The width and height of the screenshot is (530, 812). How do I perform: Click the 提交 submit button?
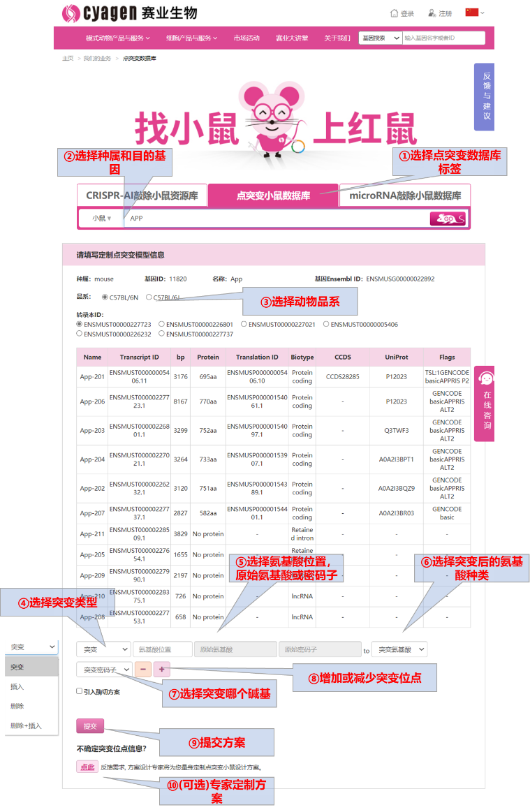click(x=90, y=726)
